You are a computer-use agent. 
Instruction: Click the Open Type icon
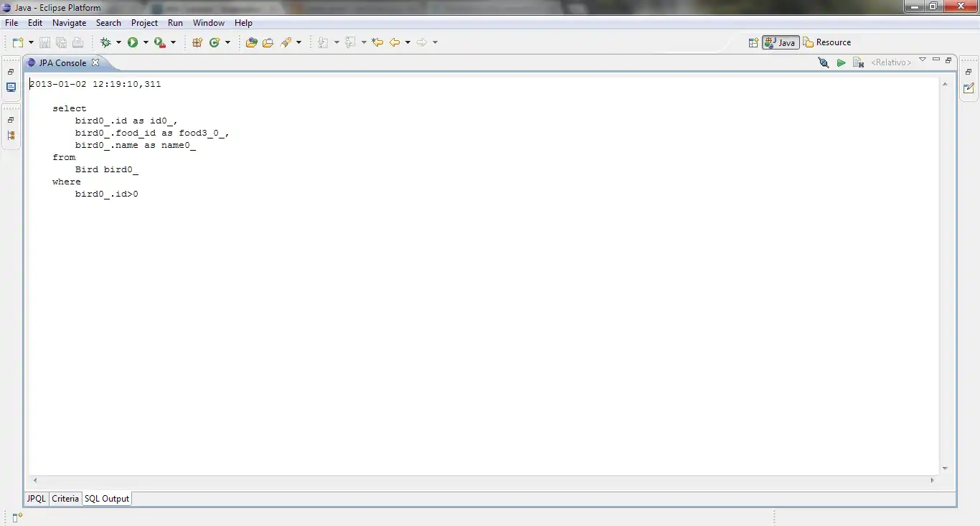[251, 42]
